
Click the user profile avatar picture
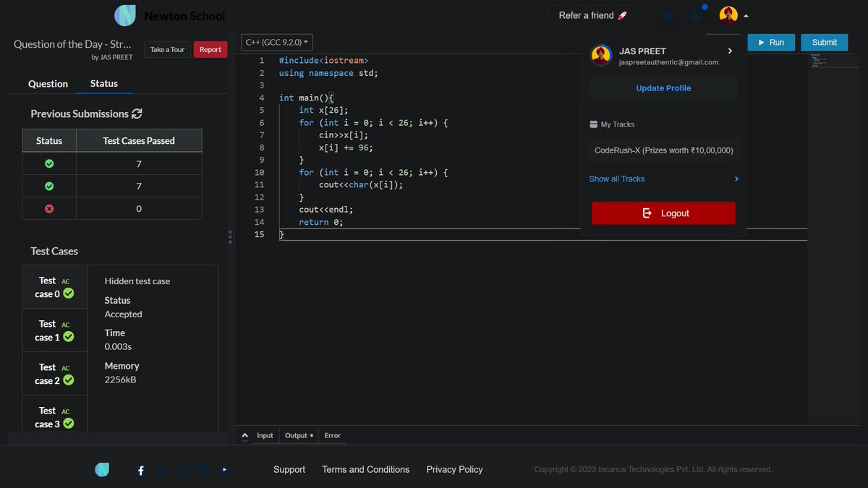coord(728,14)
